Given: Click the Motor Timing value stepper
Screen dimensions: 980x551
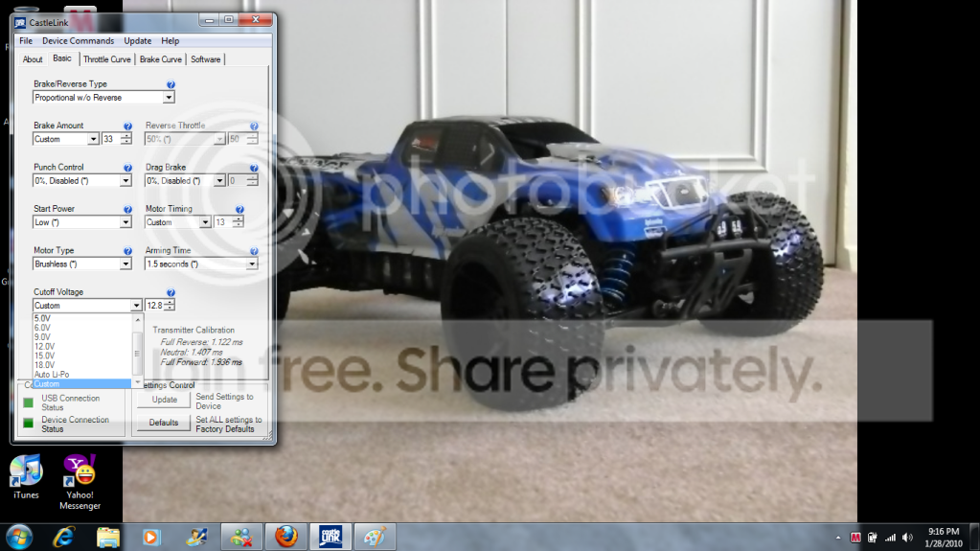Looking at the screenshot, I should click(238, 222).
